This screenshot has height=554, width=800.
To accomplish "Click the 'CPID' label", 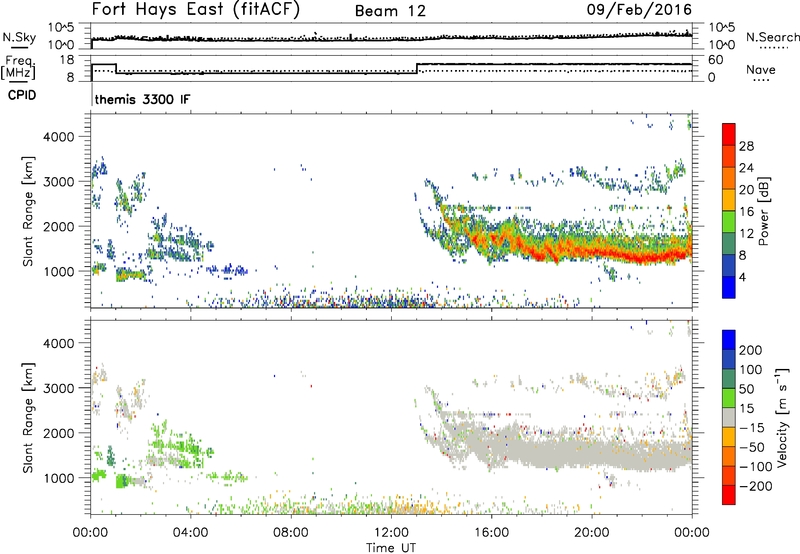I will pyautogui.click(x=22, y=95).
